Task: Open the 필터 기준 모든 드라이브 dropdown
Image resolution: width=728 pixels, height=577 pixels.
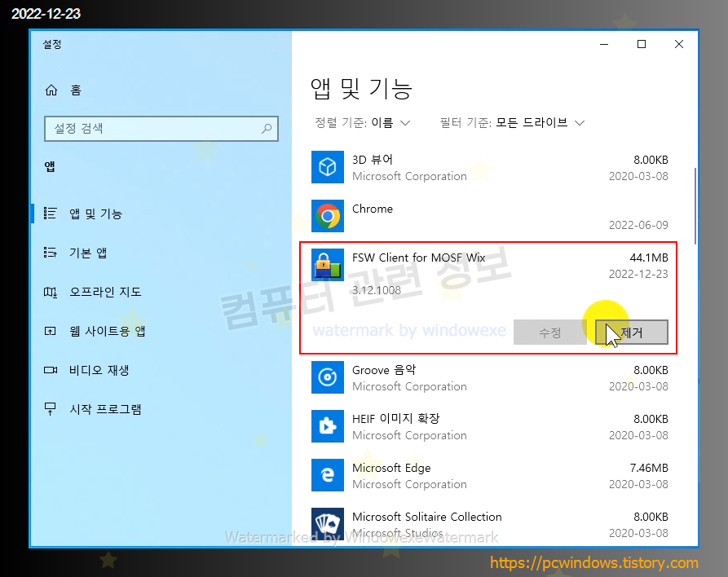Action: (x=512, y=122)
